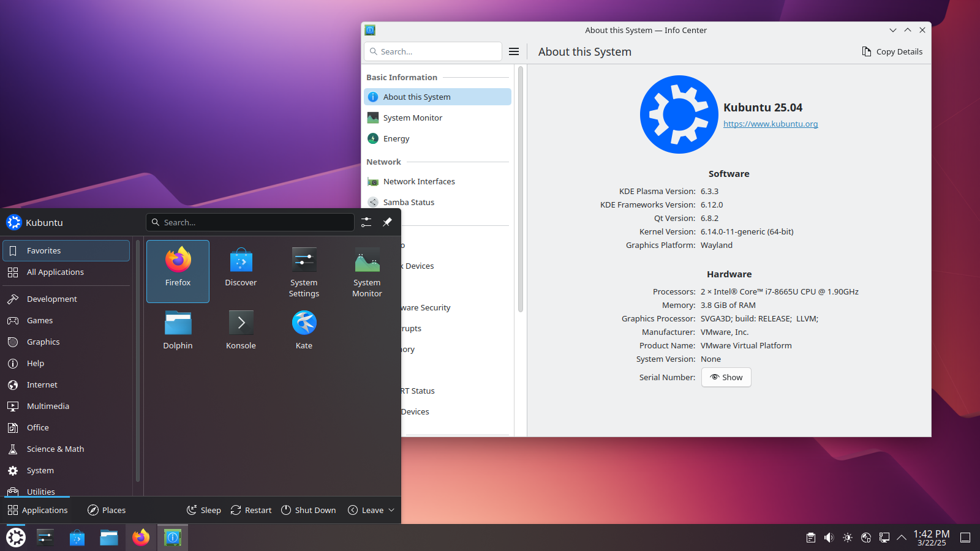Open the kubuntu.org website link
This screenshot has width=980, height=551.
771,124
